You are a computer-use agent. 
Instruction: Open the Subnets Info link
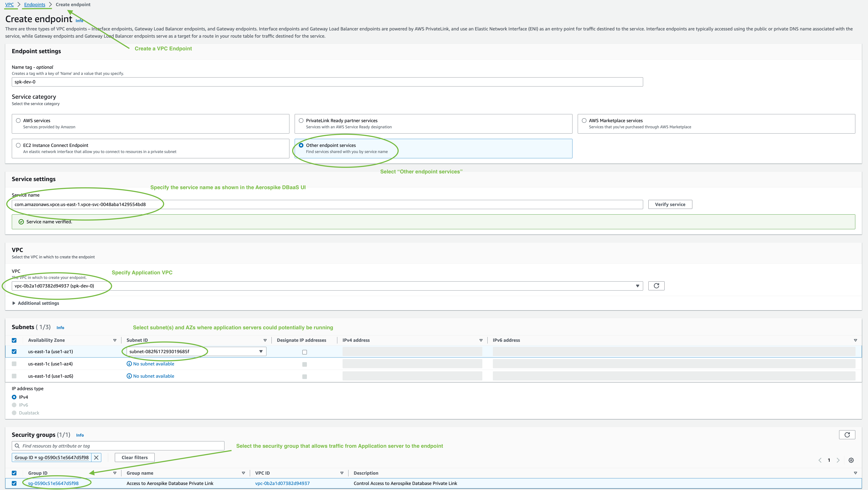point(60,328)
